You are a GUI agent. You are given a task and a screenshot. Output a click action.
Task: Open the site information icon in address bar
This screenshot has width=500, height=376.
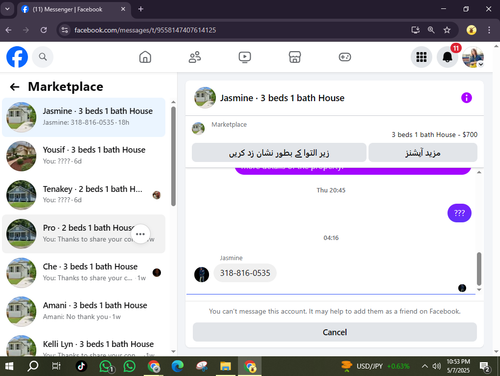[64, 30]
